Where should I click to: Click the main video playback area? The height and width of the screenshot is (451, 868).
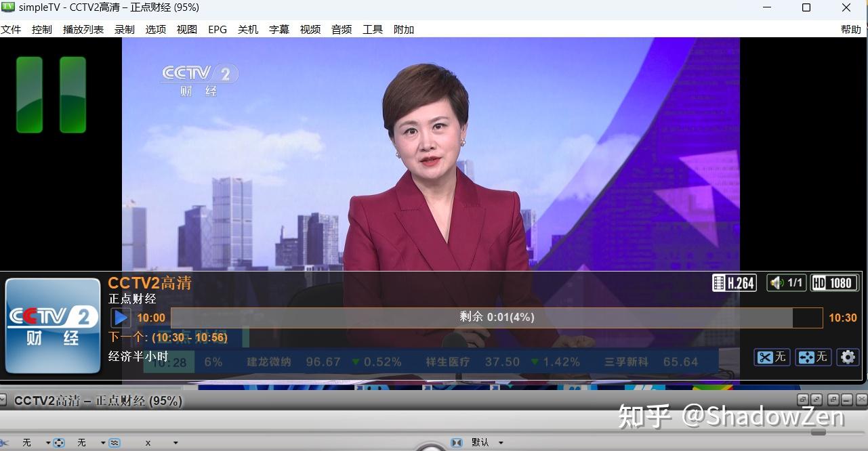coord(431,154)
